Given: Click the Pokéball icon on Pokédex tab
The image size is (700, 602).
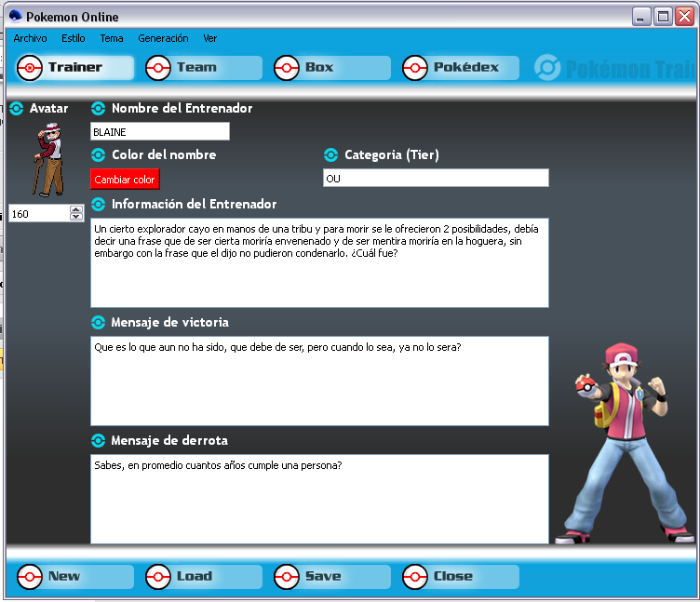Looking at the screenshot, I should coord(415,68).
